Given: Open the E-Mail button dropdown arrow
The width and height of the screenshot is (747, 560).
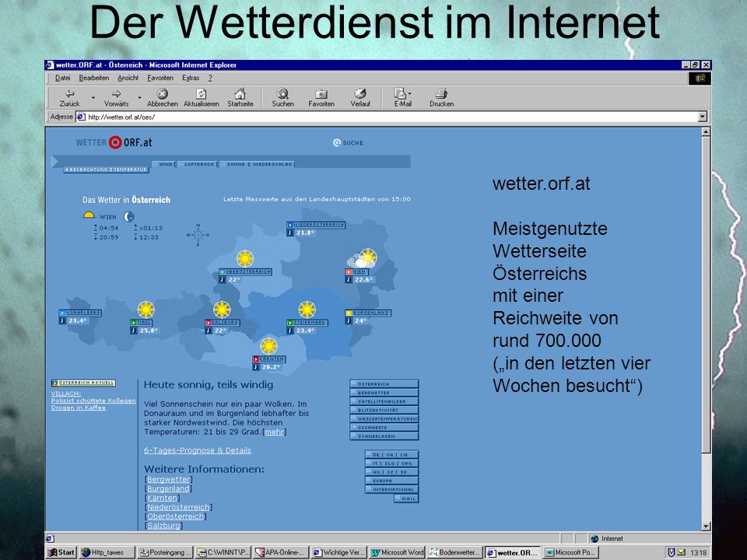Looking at the screenshot, I should 410,93.
